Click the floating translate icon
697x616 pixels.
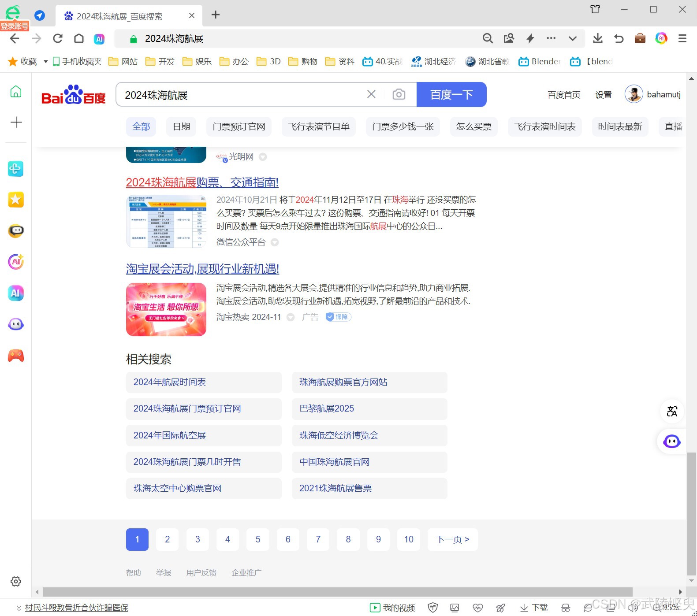tap(672, 411)
